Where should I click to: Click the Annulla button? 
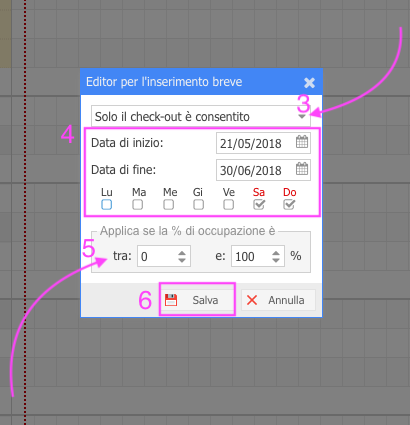(x=278, y=300)
